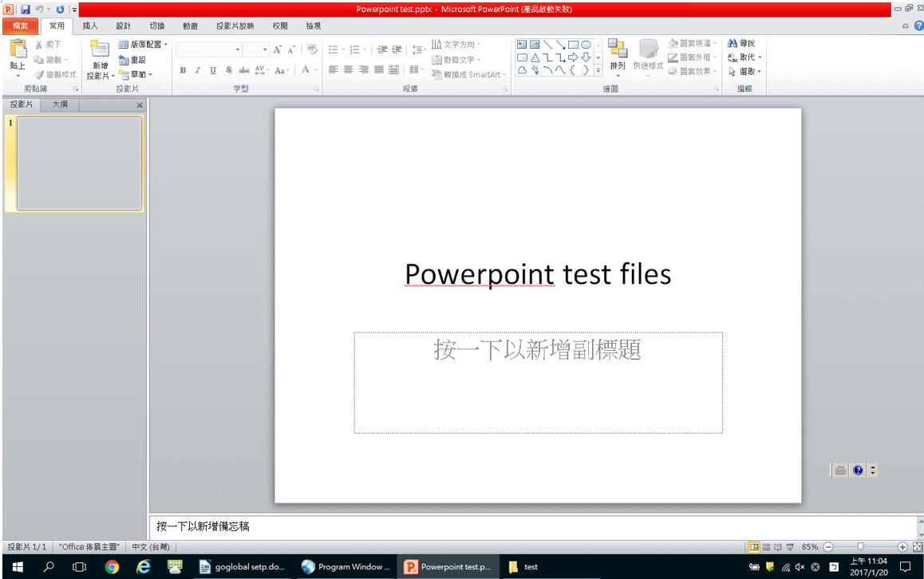924x579 pixels.
Task: Open the Insert (插入) ribbon tab
Action: [90, 26]
